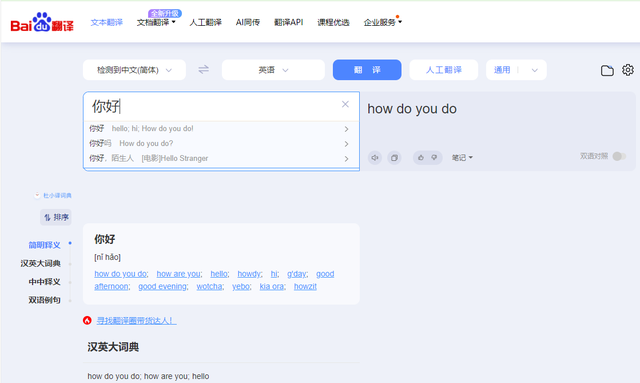
Task: Click the 'howzit' link
Action: (x=305, y=287)
